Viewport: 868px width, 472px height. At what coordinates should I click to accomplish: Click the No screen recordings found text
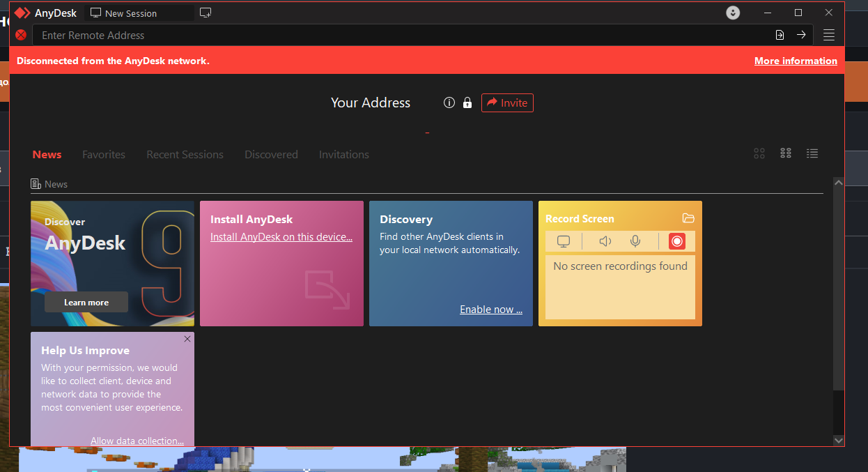click(x=620, y=266)
